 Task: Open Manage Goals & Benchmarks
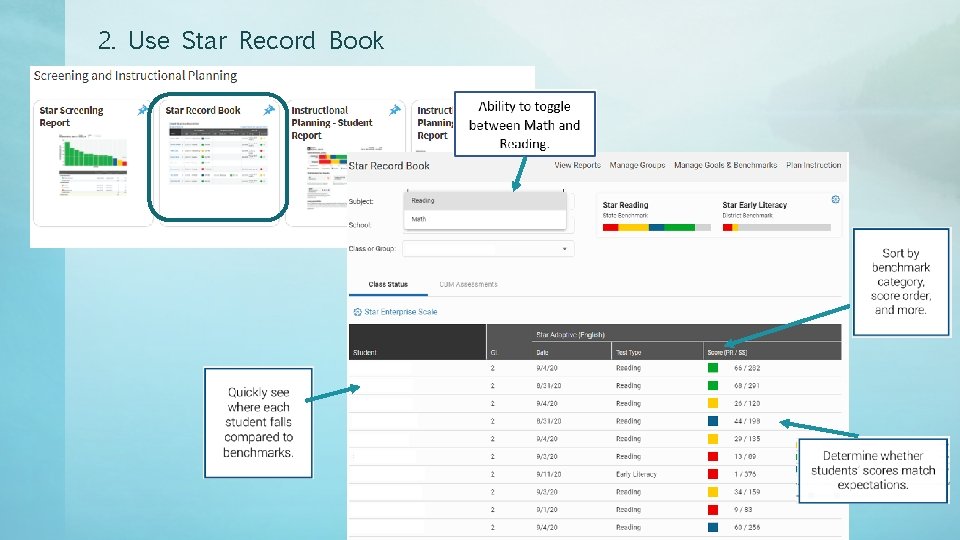tap(726, 165)
